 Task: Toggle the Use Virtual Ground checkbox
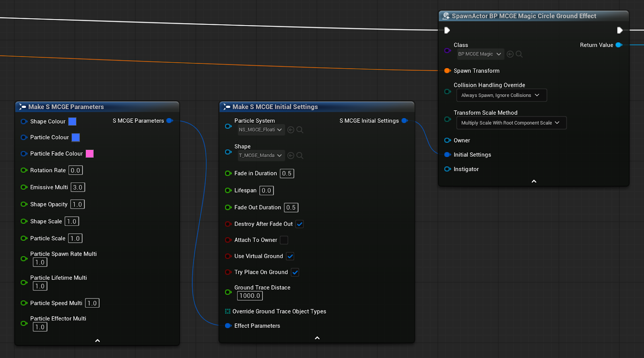[x=290, y=256]
